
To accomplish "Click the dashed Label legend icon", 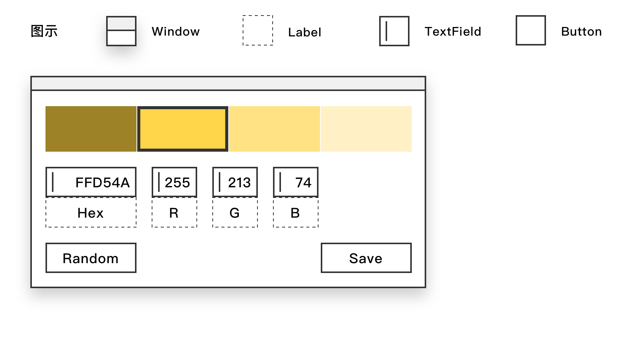I will point(257,30).
